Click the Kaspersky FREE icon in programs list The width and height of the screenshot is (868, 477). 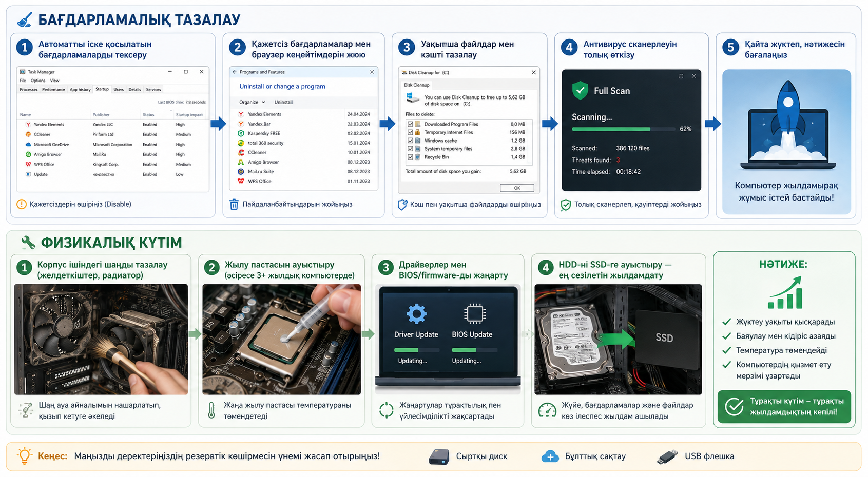[x=241, y=133]
